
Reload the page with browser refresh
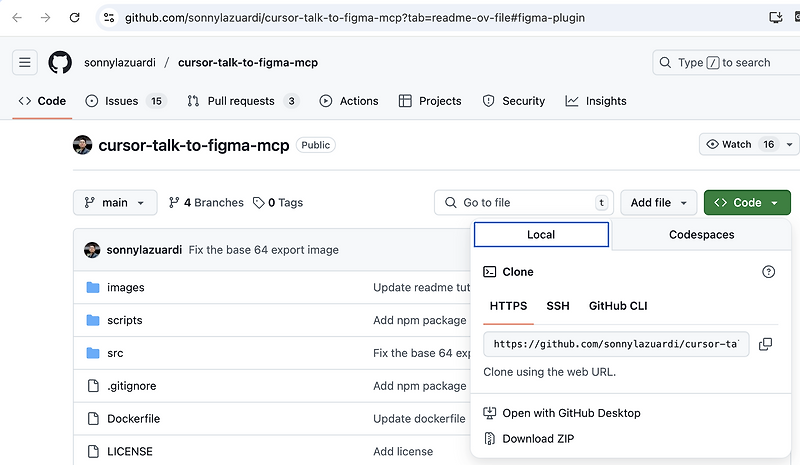coord(75,17)
